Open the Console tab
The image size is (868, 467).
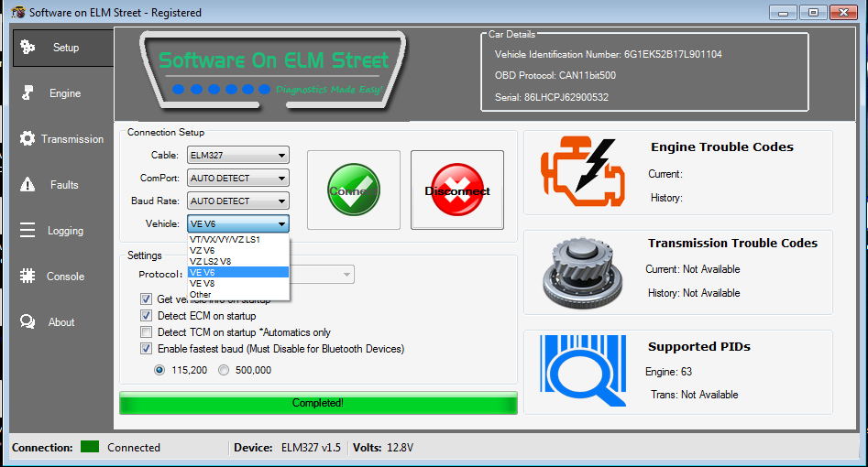coord(63,277)
